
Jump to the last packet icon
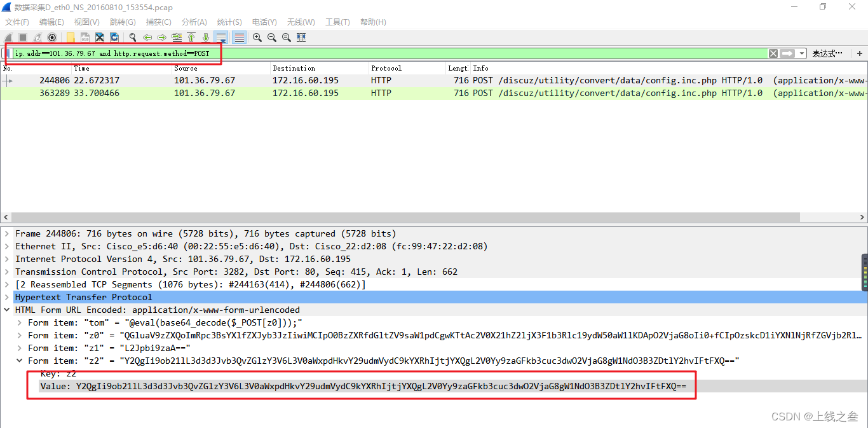(x=206, y=38)
